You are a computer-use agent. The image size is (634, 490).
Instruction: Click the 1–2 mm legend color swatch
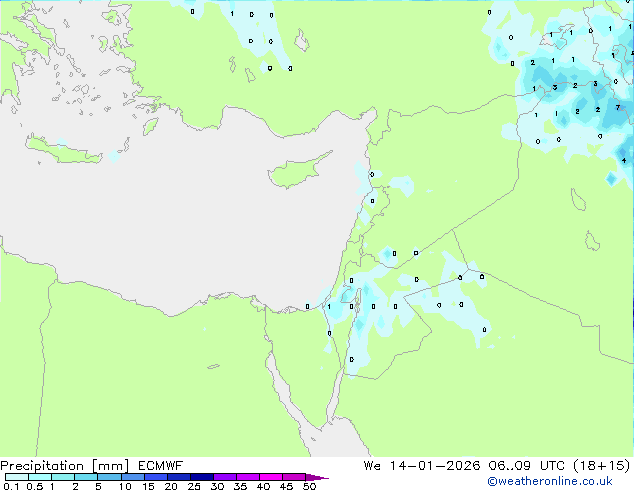coord(63,477)
